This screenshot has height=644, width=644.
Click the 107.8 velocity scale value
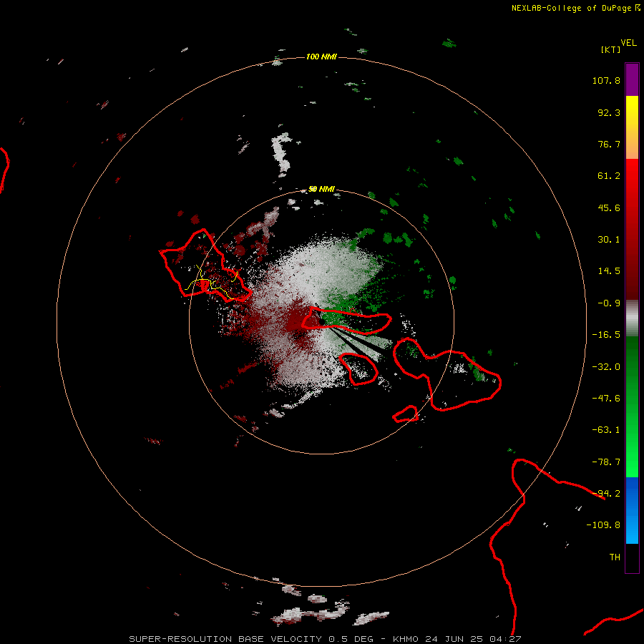pos(606,80)
